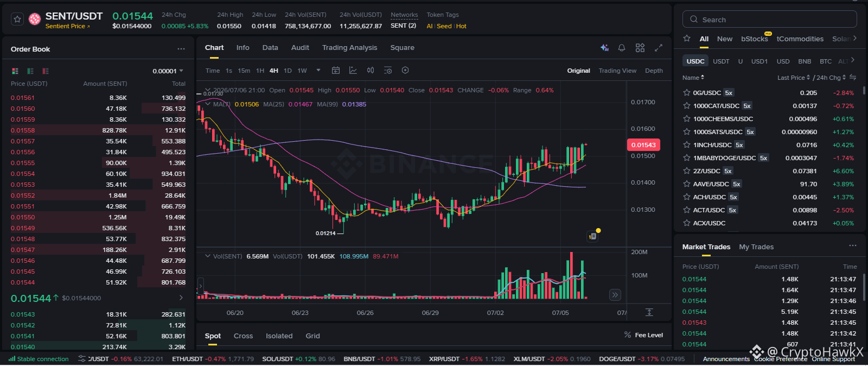868x366 pixels.
Task: Show order book with both bids and asks
Action: [x=15, y=71]
